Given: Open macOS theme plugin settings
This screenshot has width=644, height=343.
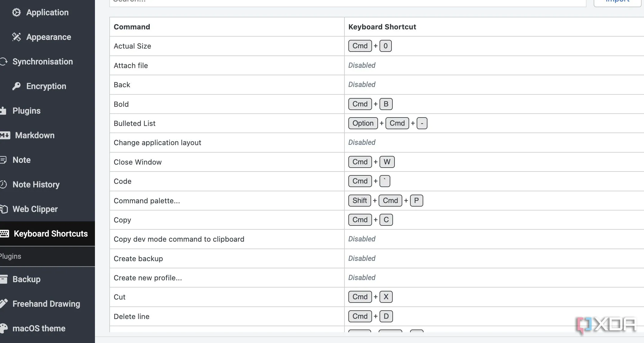Looking at the screenshot, I should (47, 328).
